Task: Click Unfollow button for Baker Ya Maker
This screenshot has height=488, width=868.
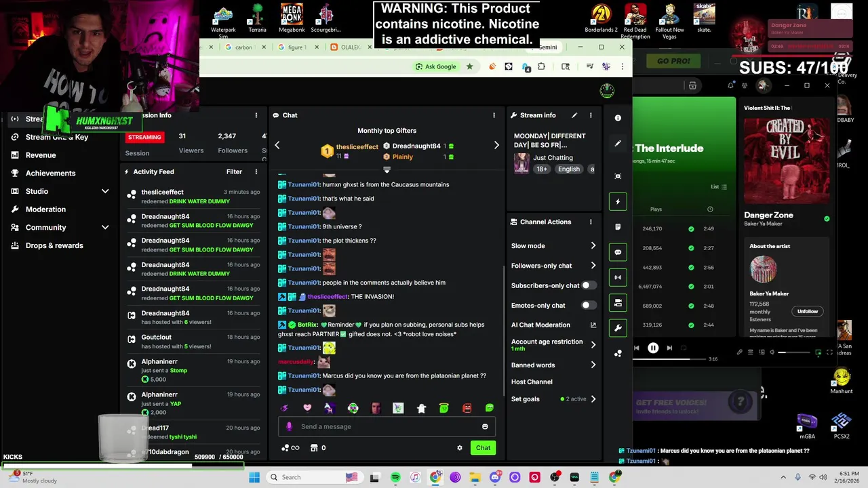Action: coord(808,311)
